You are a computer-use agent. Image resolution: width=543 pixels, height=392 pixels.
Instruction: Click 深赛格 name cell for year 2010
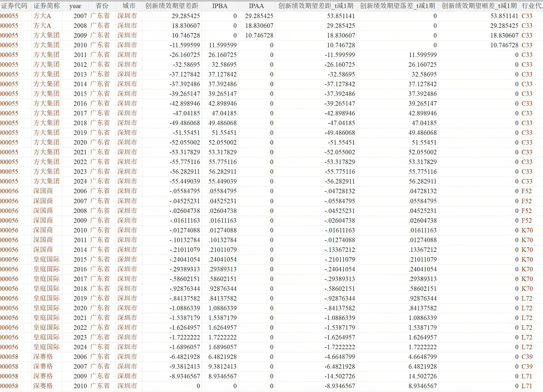[43, 386]
